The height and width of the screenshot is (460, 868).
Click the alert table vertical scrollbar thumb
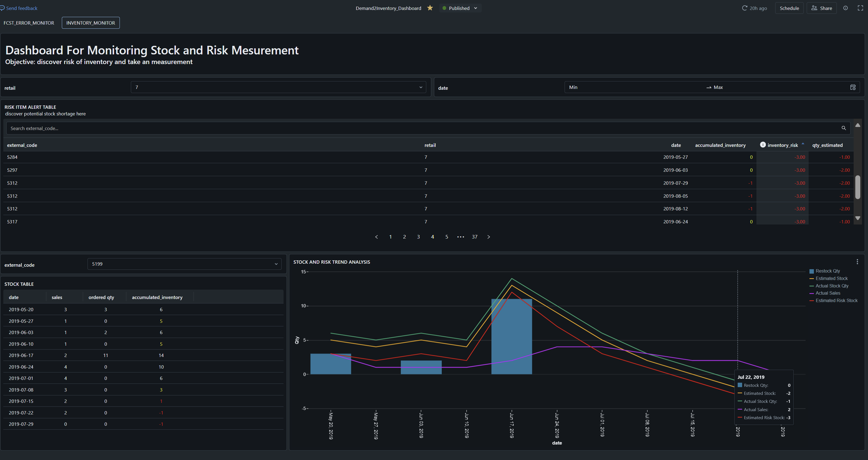[858, 187]
